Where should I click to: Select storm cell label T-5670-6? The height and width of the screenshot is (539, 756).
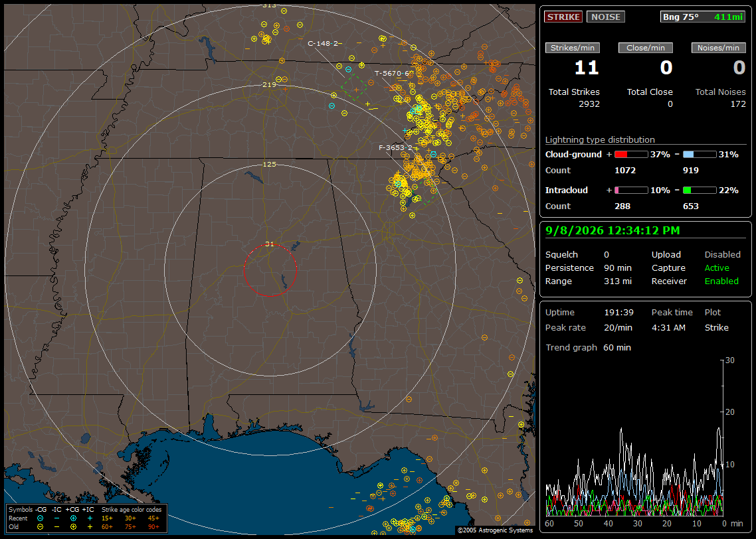coord(393,73)
